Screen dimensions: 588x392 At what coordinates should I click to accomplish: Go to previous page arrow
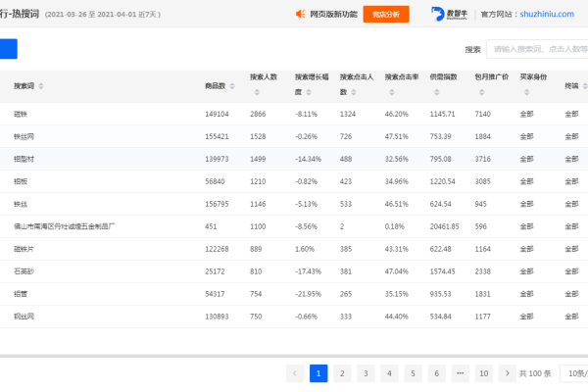click(x=295, y=373)
